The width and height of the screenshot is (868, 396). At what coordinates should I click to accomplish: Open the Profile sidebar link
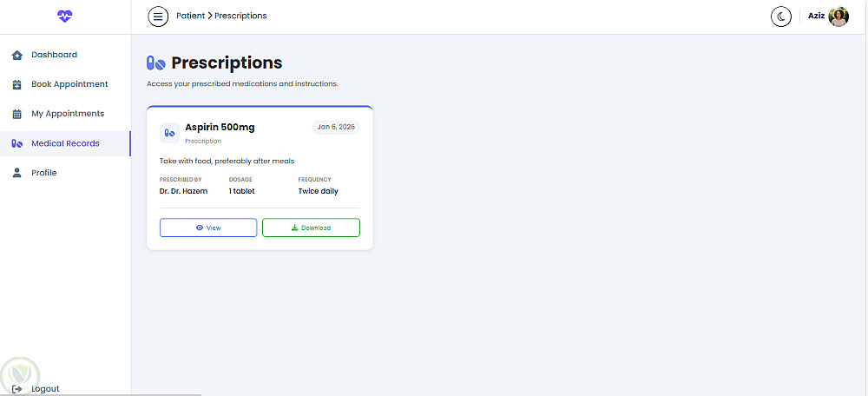click(43, 173)
